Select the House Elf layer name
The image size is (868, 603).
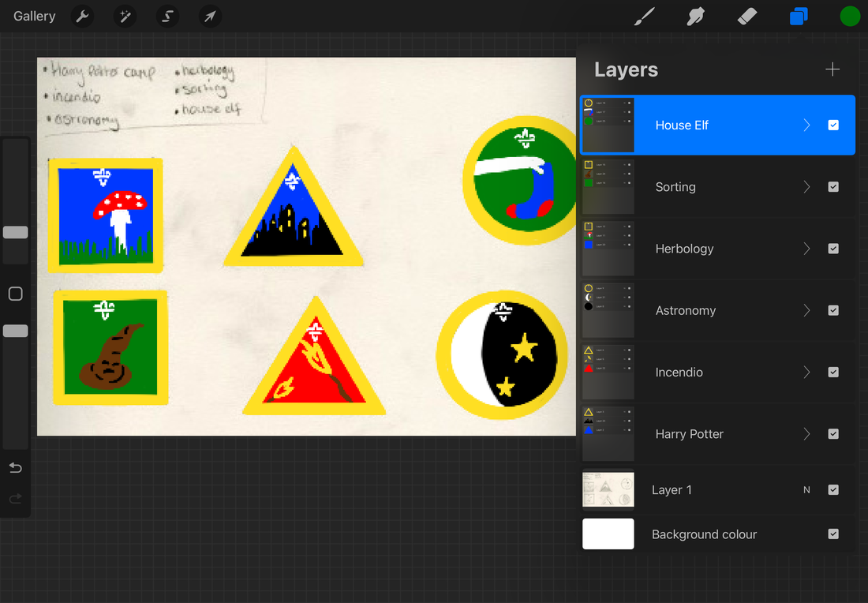point(682,125)
